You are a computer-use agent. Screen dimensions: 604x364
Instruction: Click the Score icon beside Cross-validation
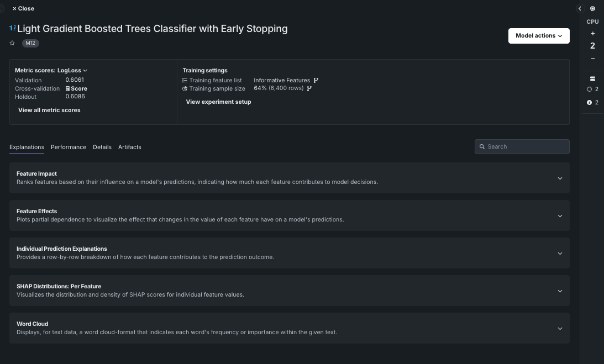point(67,88)
